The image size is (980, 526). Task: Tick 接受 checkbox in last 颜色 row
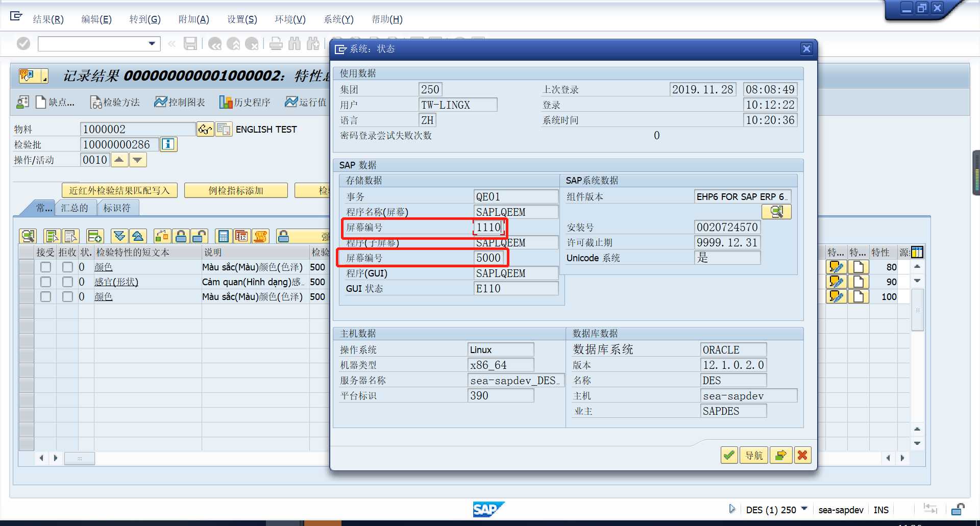[46, 297]
